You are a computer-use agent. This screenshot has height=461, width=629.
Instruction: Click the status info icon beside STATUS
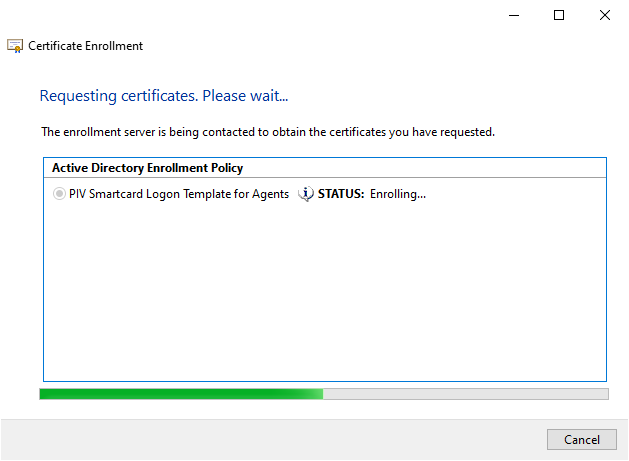pyautogui.click(x=306, y=194)
